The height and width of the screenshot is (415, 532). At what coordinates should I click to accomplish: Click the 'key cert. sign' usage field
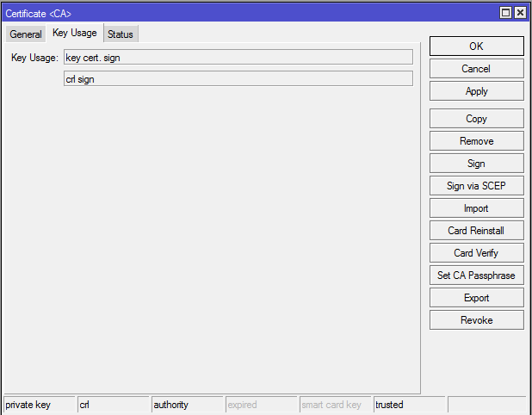[x=238, y=58]
